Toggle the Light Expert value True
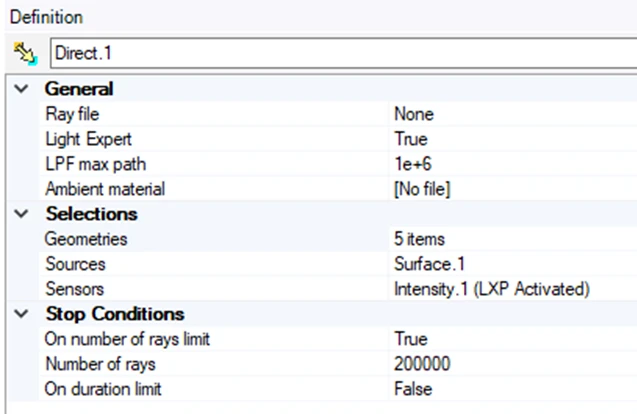 (411, 139)
